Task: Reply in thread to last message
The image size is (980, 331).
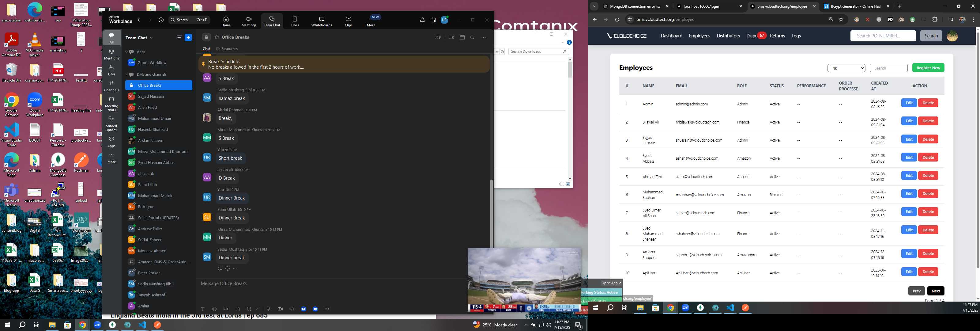Action: tap(220, 268)
